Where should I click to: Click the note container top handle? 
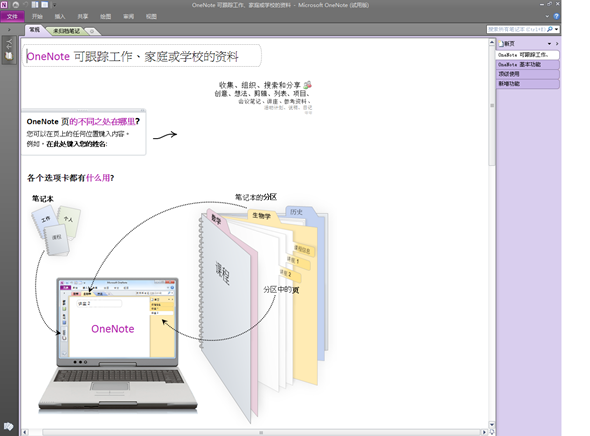tap(84, 110)
